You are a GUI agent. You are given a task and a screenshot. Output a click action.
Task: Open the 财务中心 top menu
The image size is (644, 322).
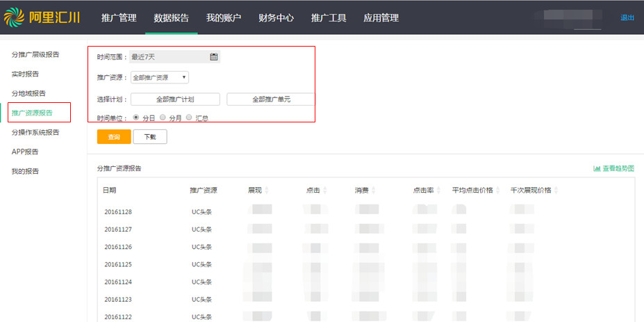[x=276, y=18]
